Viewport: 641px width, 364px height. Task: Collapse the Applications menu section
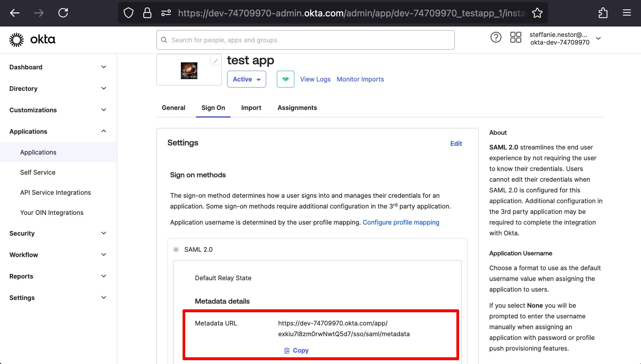58,131
